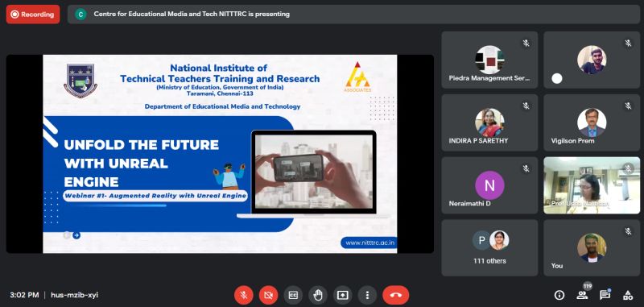The image size is (644, 307).
Task: Unmute microphone in the call controls
Action: point(244,295)
